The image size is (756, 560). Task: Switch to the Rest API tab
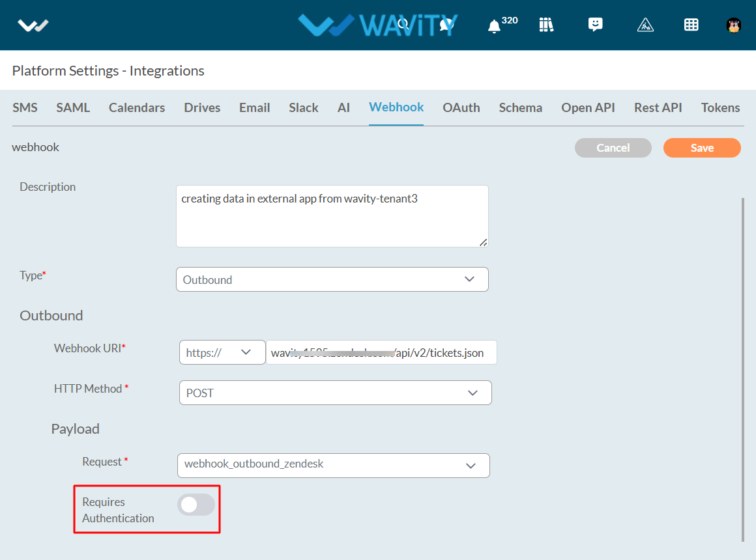coord(658,107)
